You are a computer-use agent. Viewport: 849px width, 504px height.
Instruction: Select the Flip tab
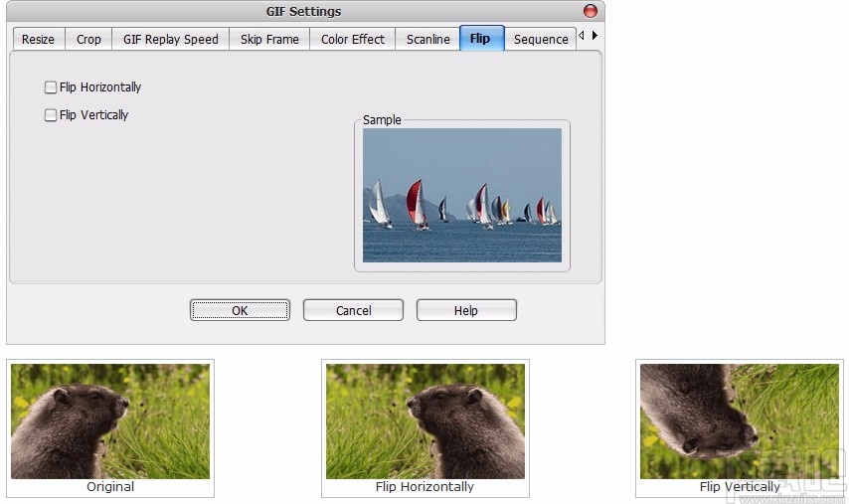(x=482, y=38)
